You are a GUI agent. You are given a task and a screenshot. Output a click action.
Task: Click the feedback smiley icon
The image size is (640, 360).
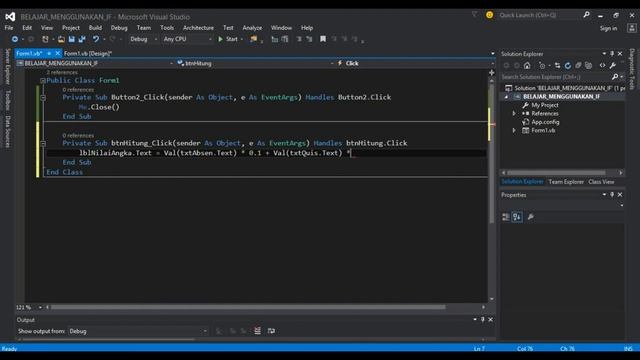489,15
